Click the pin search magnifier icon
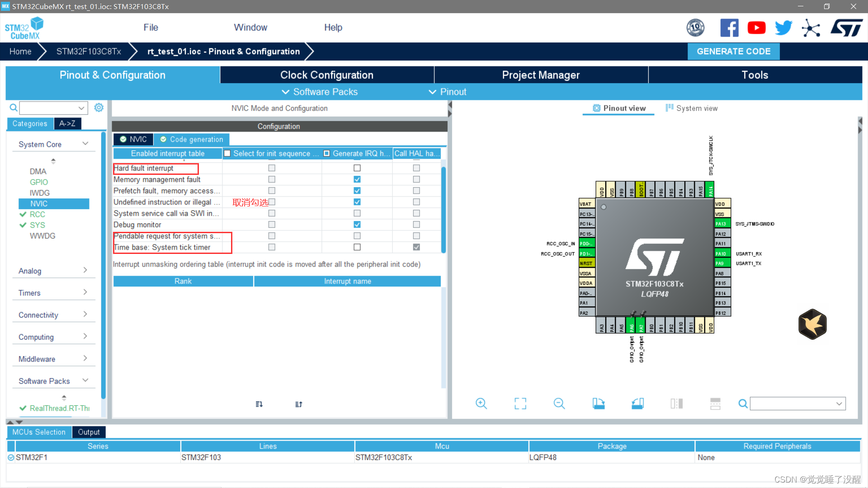 (x=743, y=404)
